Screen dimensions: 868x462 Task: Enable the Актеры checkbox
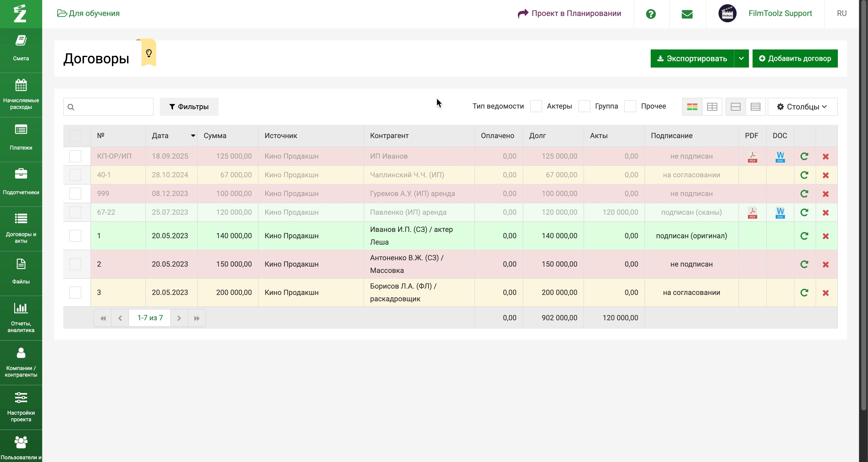(x=536, y=106)
